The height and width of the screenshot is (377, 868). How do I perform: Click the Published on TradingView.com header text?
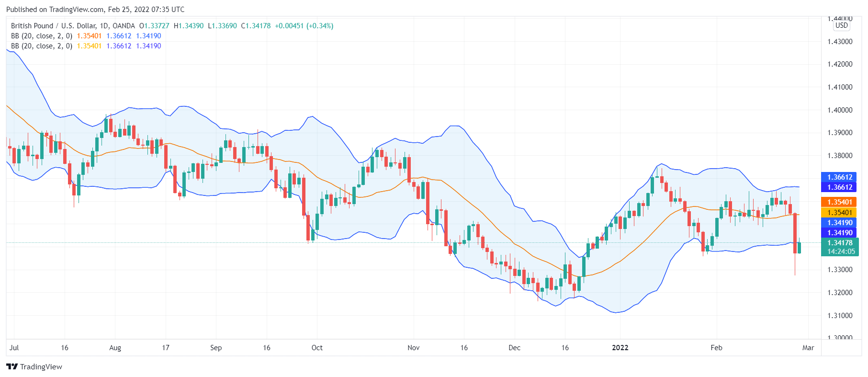click(x=95, y=10)
